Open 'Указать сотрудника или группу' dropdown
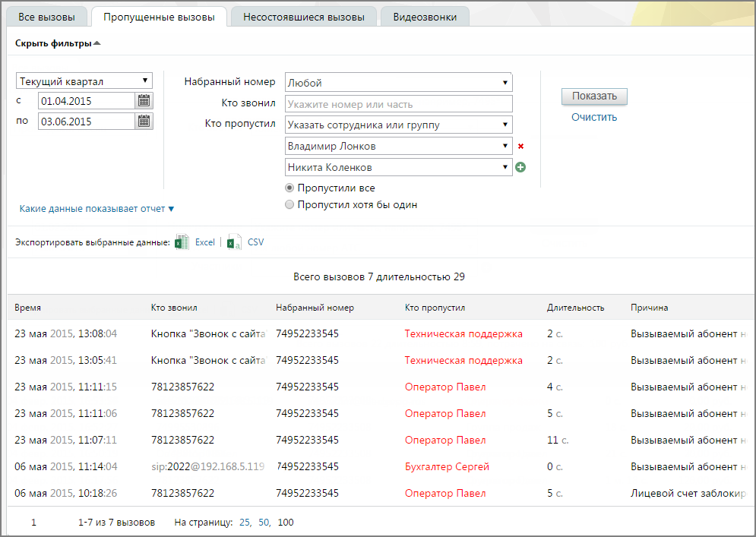 click(x=399, y=125)
